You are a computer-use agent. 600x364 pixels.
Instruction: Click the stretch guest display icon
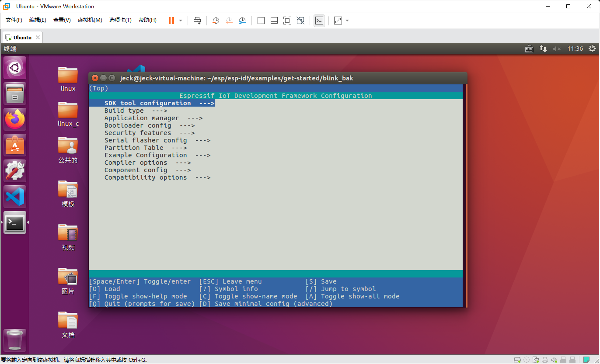click(x=338, y=21)
